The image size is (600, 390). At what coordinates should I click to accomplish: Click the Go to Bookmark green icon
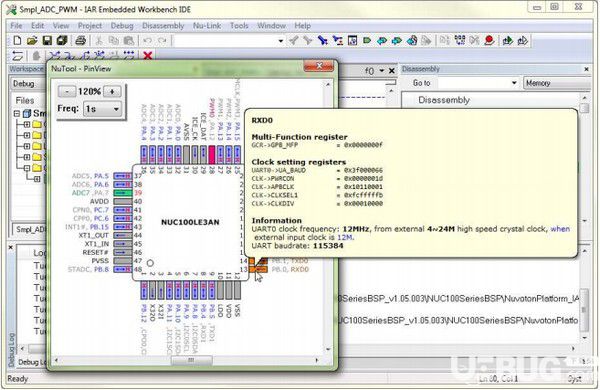point(367,40)
